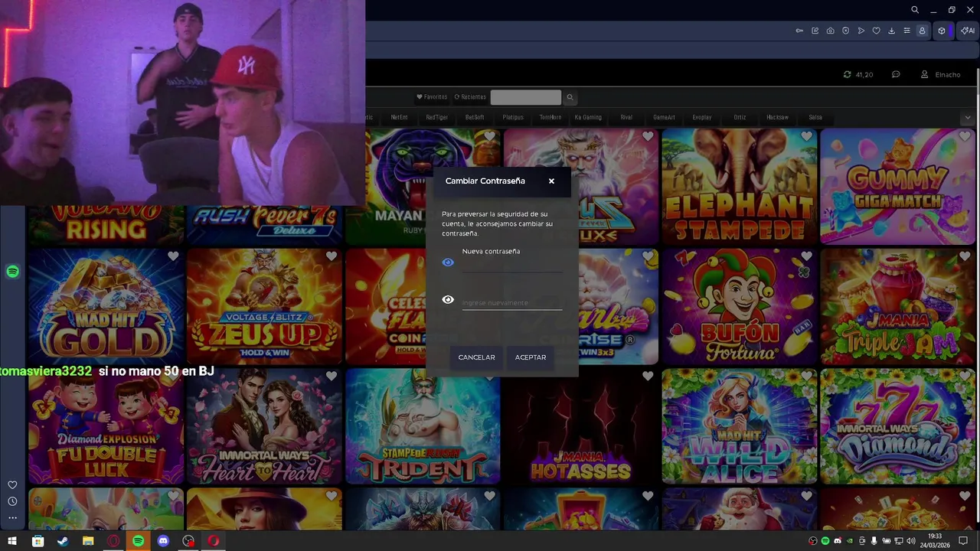Click the ACEPTAR button
980x551 pixels.
pyautogui.click(x=531, y=357)
